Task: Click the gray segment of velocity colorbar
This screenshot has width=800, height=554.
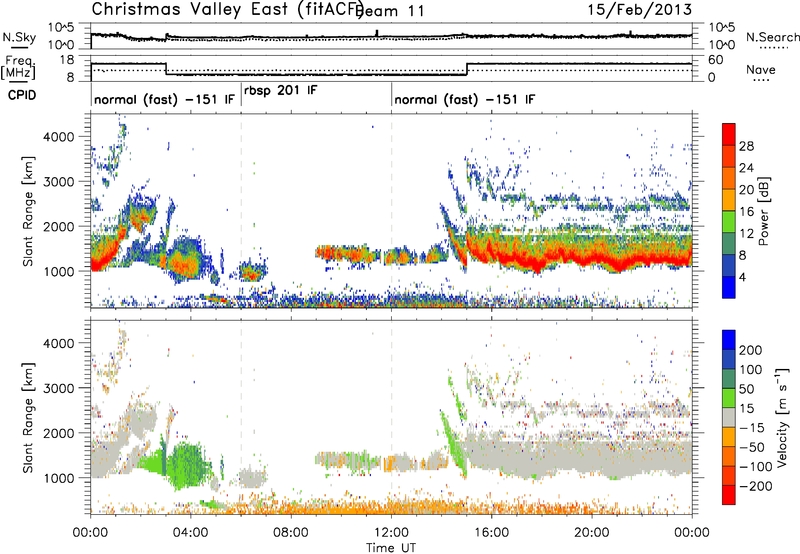Action: point(729,418)
